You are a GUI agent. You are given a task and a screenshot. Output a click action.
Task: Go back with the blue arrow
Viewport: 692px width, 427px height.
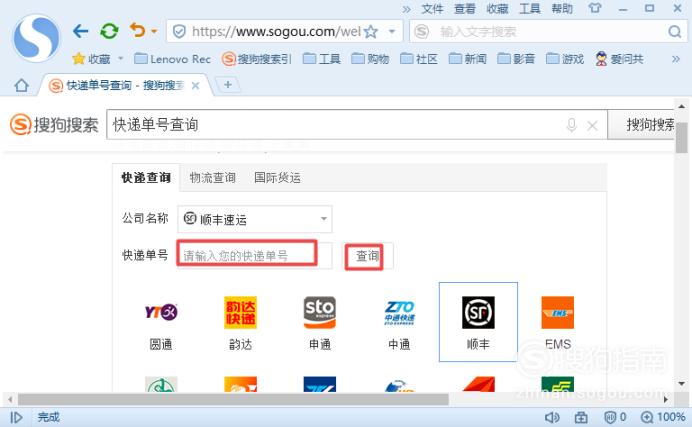point(80,31)
